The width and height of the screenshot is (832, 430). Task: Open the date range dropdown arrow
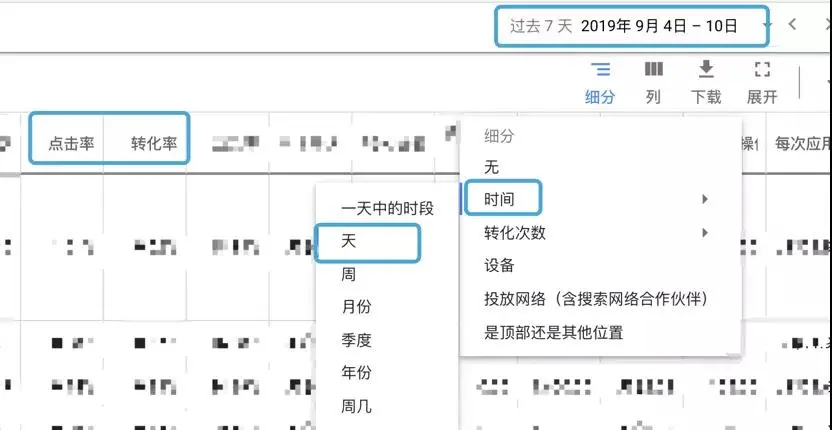point(767,25)
